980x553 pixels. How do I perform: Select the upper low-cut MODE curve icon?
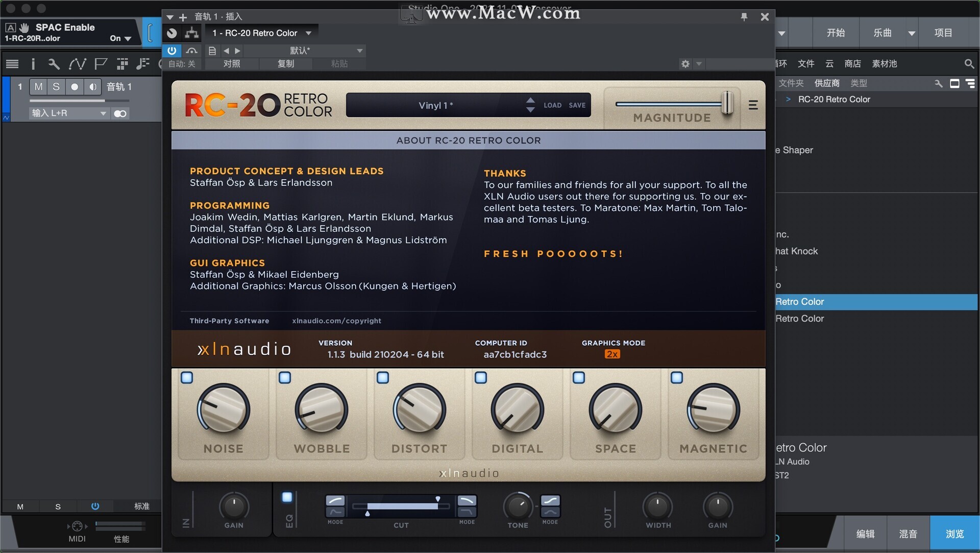(335, 500)
